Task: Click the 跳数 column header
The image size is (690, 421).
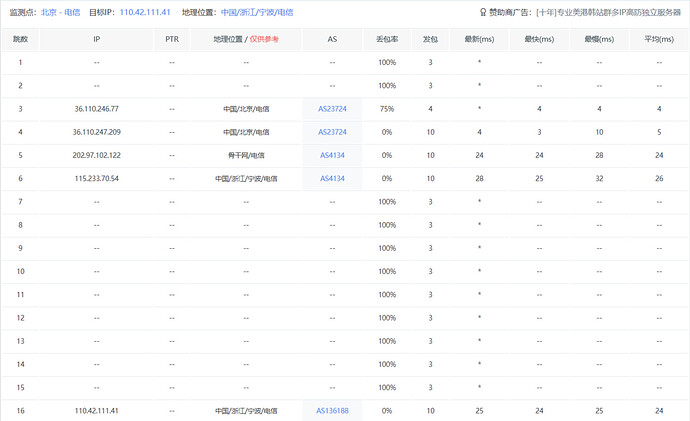Action: [20, 39]
